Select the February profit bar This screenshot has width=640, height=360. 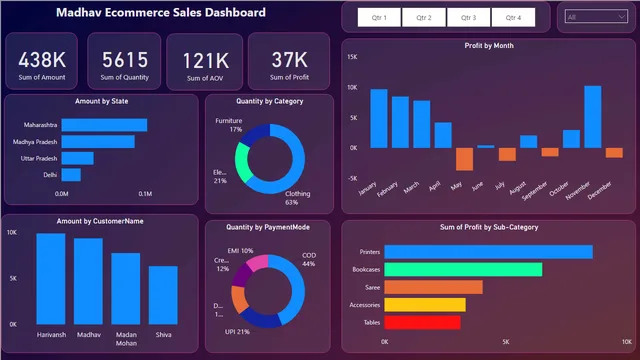click(x=400, y=122)
